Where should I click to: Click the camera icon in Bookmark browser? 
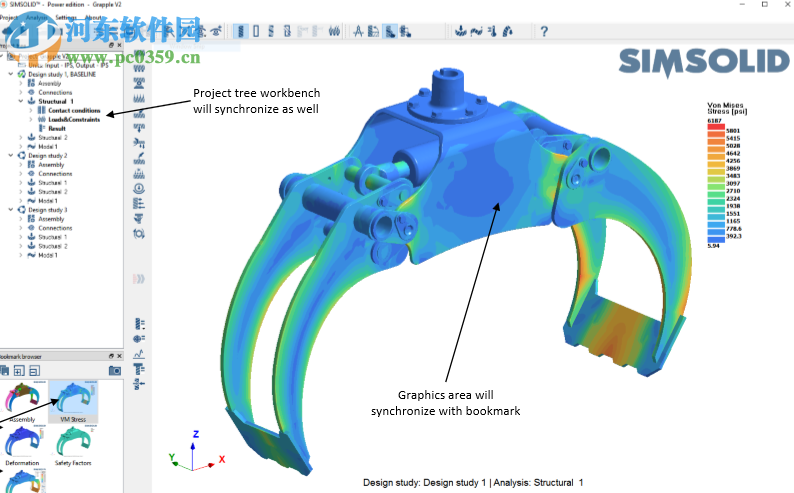coord(115,371)
